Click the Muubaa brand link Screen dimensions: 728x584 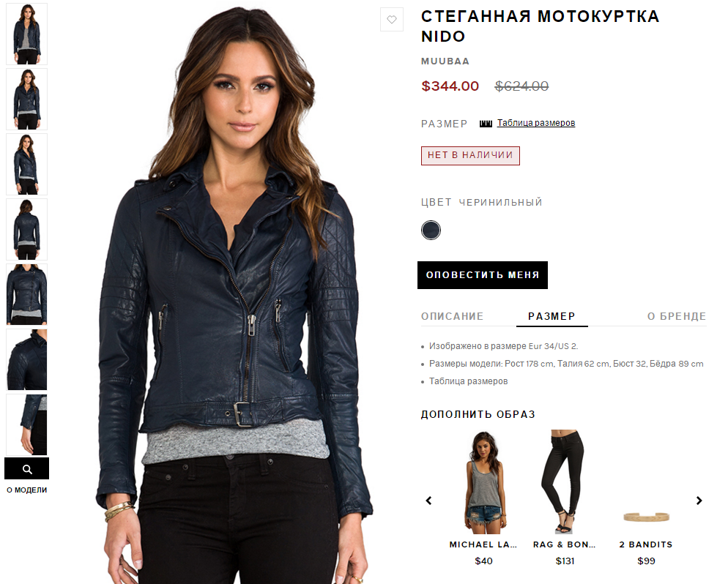[445, 61]
